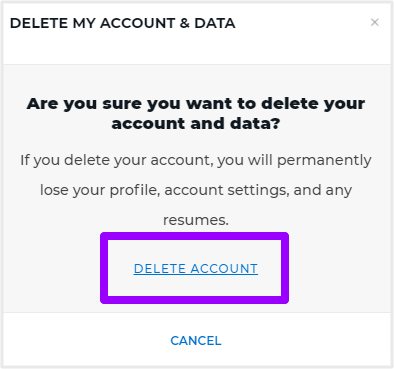Dismiss the dialog using the X icon
Image resolution: width=394 pixels, height=369 pixels.
coord(375,22)
